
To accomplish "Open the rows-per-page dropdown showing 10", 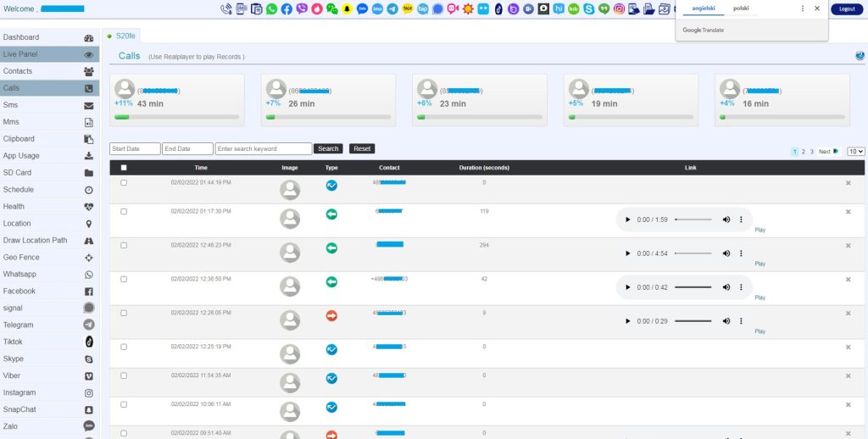I will pyautogui.click(x=856, y=151).
